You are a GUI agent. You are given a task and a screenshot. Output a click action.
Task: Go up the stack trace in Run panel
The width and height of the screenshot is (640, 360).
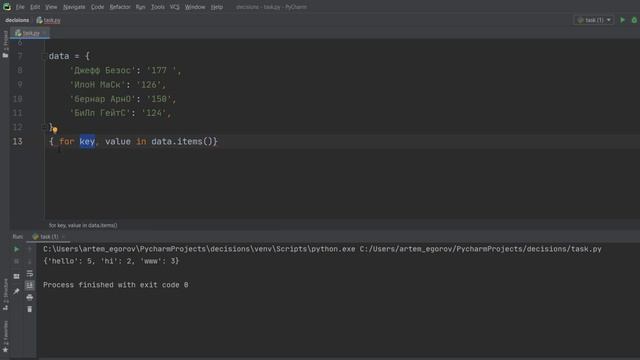coord(29,249)
